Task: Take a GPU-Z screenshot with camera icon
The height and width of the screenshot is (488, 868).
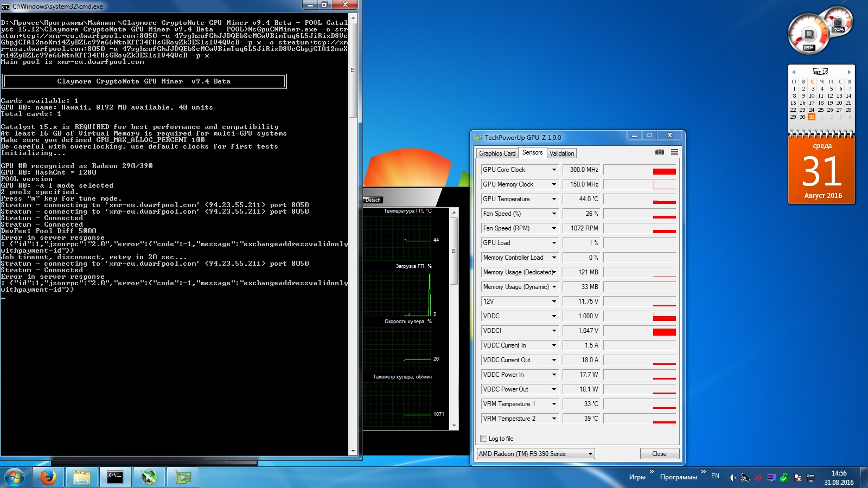Action: [660, 152]
